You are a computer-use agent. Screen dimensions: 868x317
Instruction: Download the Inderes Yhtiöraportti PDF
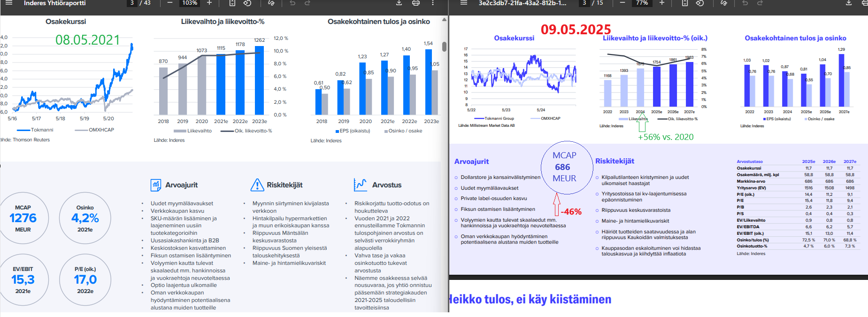[x=399, y=3]
